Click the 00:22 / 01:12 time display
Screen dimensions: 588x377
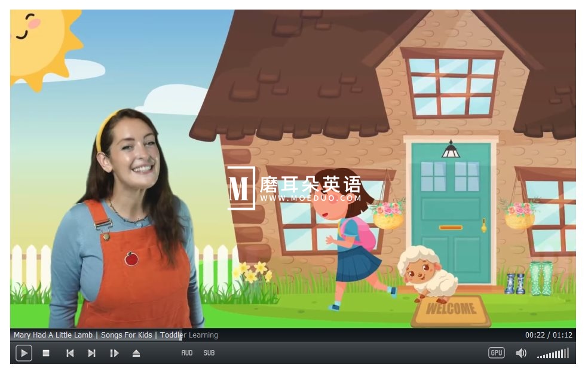tap(548, 335)
